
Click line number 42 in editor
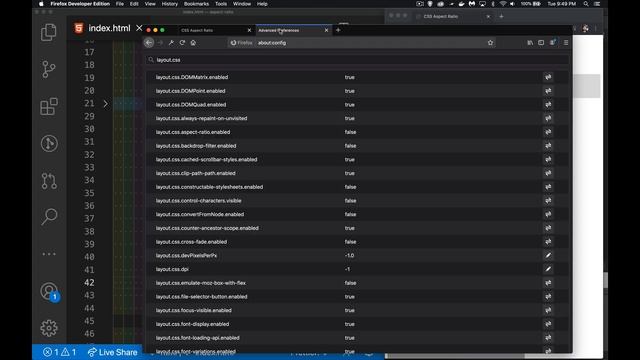pos(89,282)
